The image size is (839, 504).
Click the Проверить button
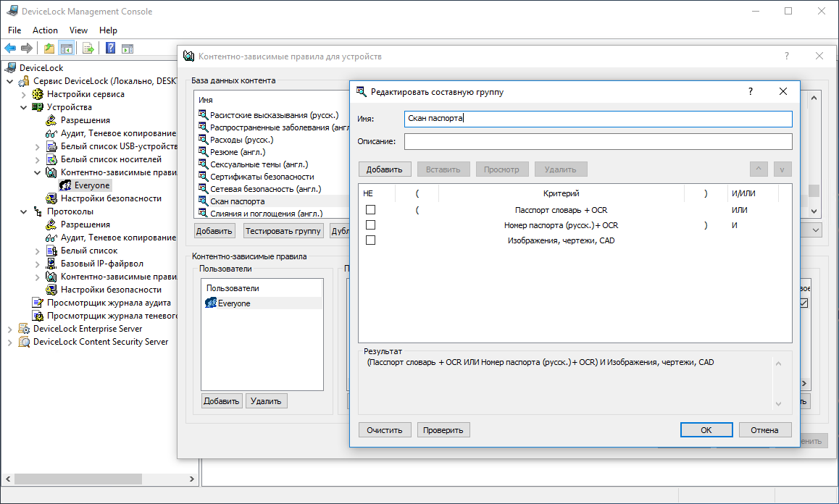click(443, 429)
